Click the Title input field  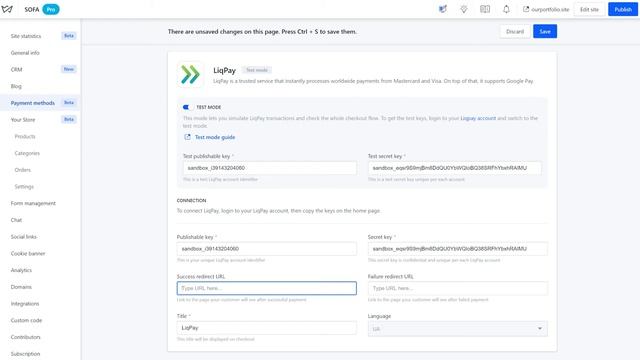click(267, 328)
